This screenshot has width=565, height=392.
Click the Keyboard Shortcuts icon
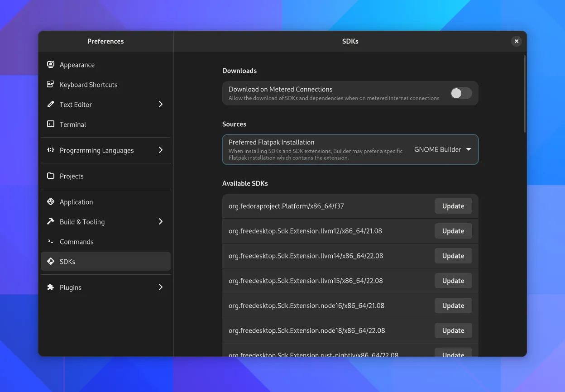pyautogui.click(x=51, y=85)
